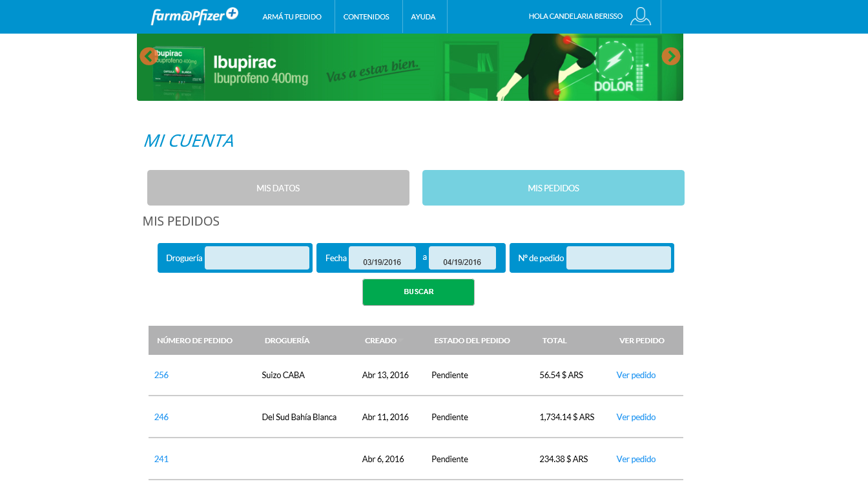Screen dimensions: 868x488
Task: Select the end date field 04/19/2016
Action: 462,258
